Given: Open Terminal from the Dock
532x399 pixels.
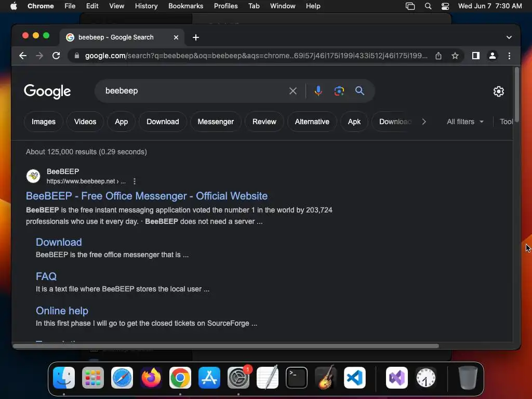Looking at the screenshot, I should click(x=297, y=378).
